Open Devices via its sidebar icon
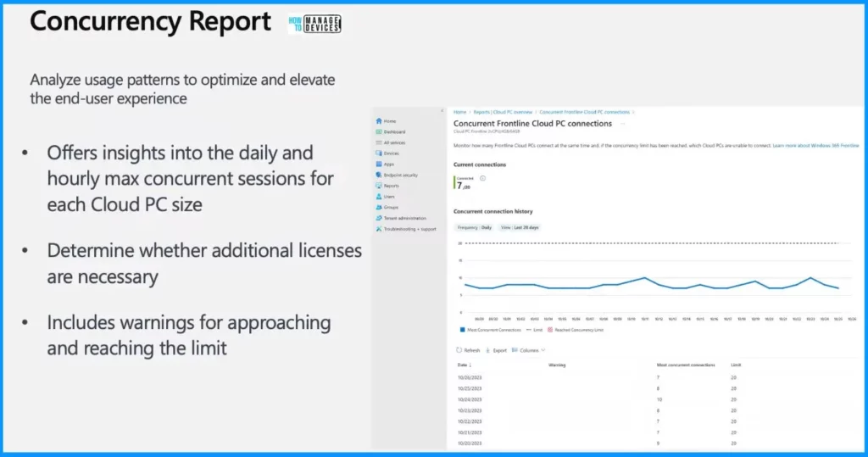 click(379, 153)
